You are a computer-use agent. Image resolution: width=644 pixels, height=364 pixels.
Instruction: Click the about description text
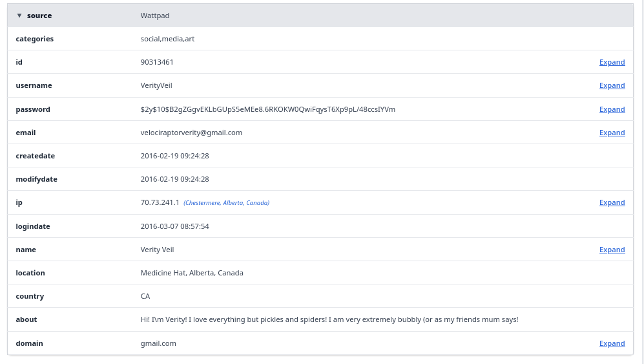click(329, 320)
